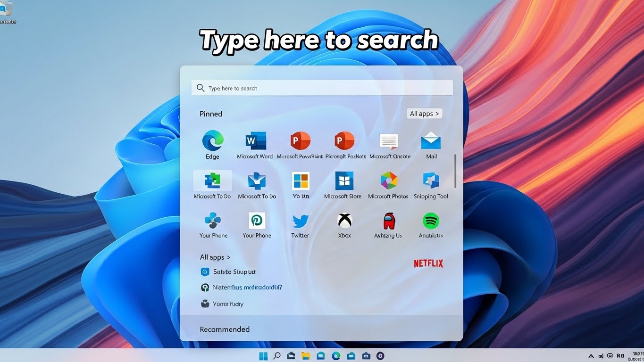Expand the system tray hidden icons chevron
644x362 pixels.
pos(591,356)
